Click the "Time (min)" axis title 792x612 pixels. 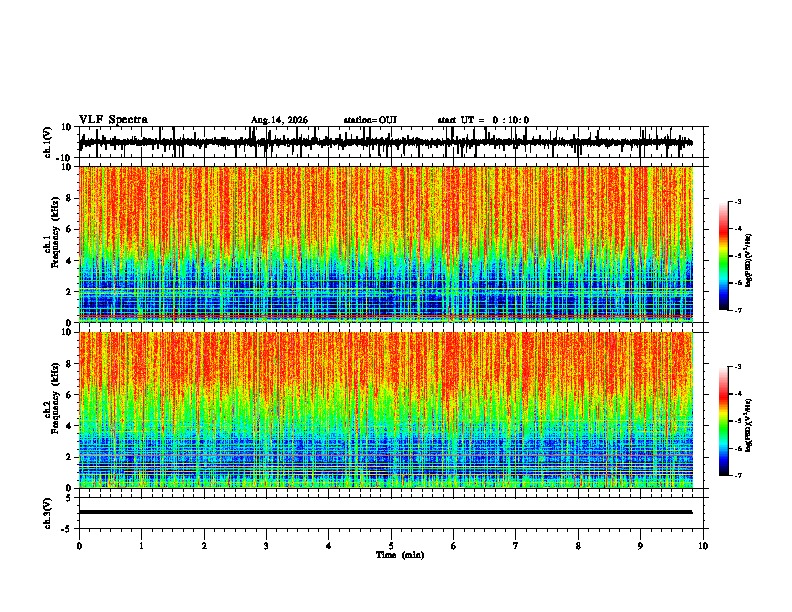click(400, 555)
